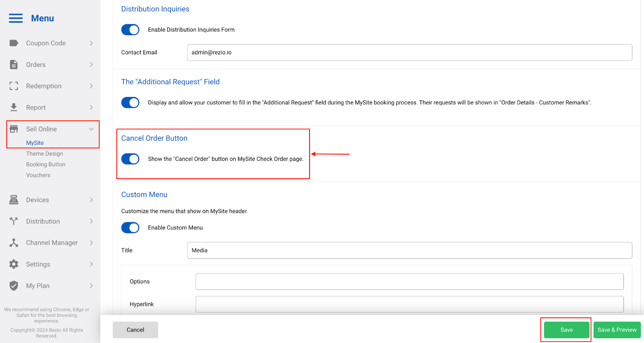Screen dimensions: 644x343
Task: Expand the My Plan chevron
Action: [x=91, y=285]
